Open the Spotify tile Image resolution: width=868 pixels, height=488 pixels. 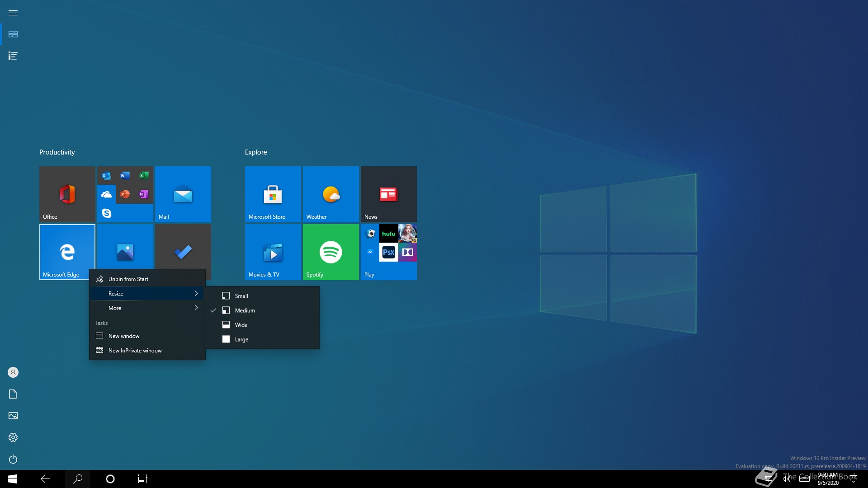click(x=331, y=252)
